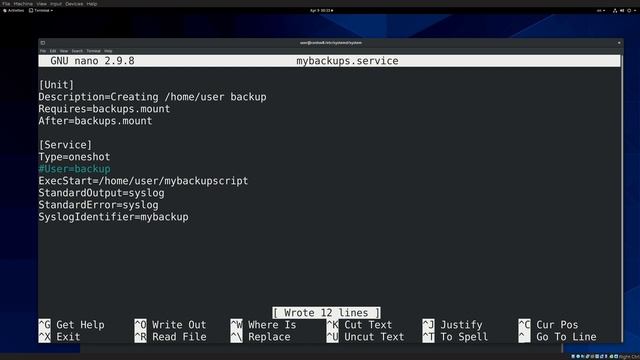The width and height of the screenshot is (640, 360).
Task: Expand the Terminal app menu in GNOME panel
Action: click(41, 11)
